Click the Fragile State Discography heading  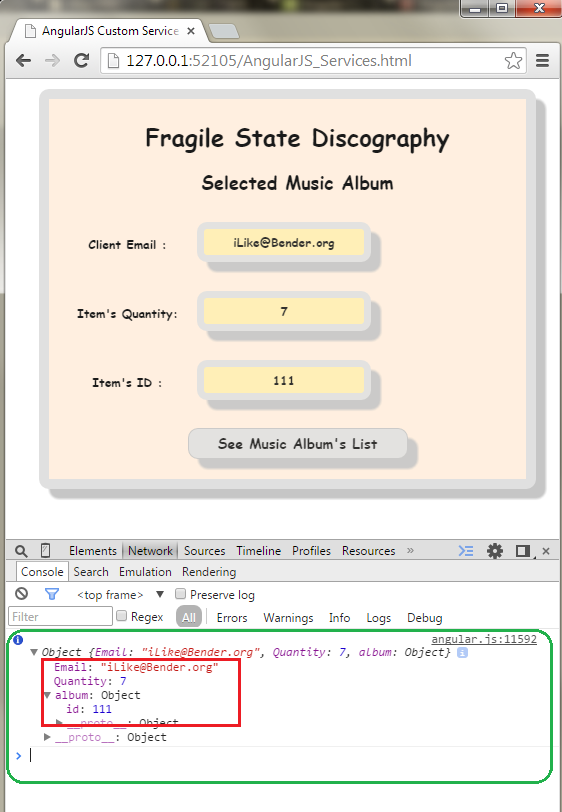[x=297, y=139]
